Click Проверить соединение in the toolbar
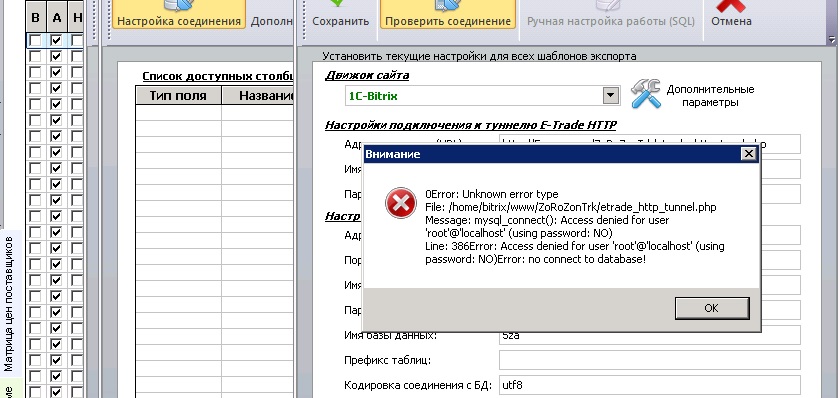Image resolution: width=840 pixels, height=398 pixels. (448, 14)
